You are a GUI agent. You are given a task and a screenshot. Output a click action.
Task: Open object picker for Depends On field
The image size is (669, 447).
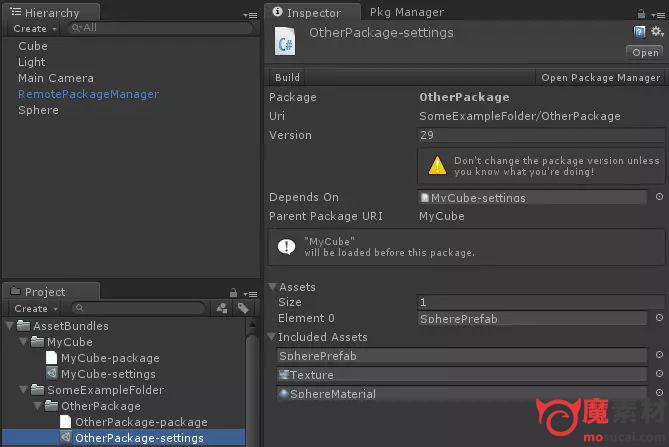point(659,197)
